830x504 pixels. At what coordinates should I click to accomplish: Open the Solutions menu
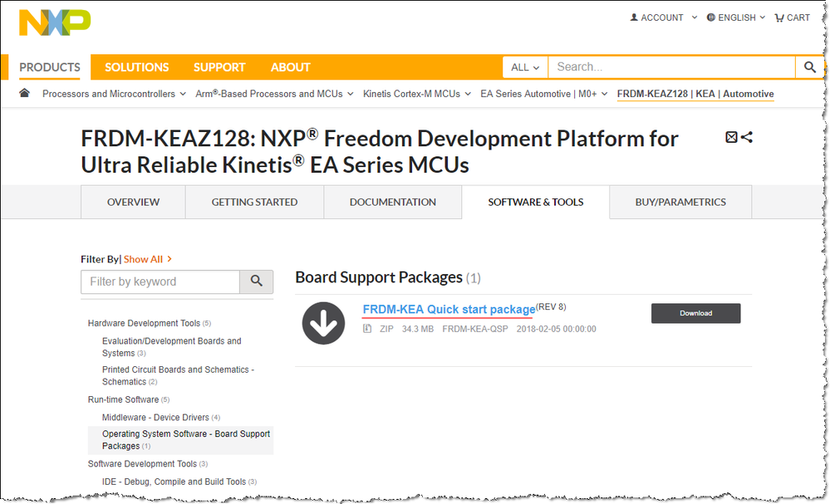(x=136, y=67)
